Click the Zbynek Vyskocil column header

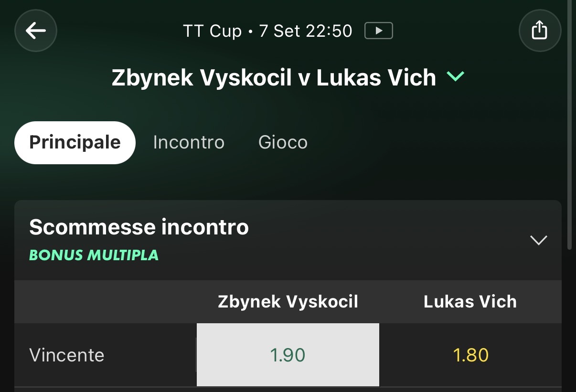288,301
